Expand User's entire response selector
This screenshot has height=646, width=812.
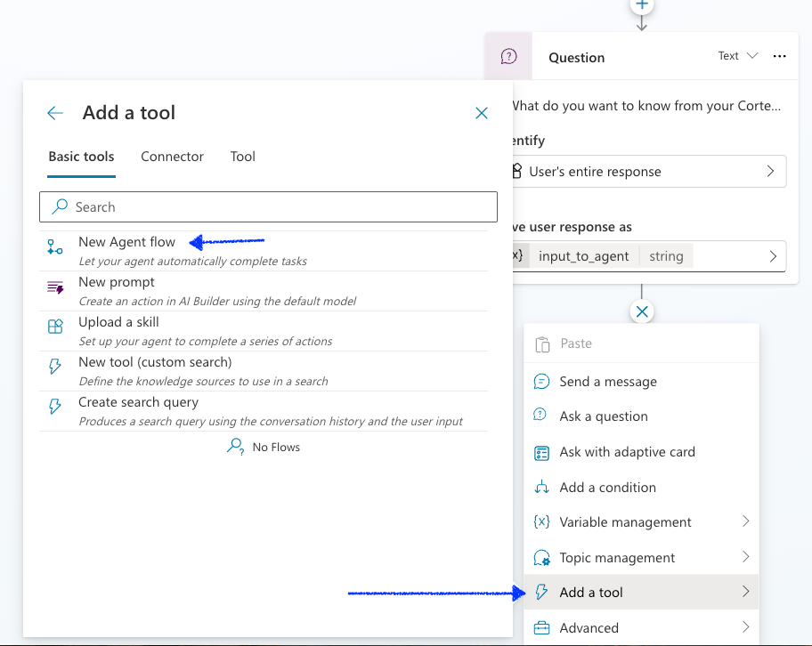pyautogui.click(x=769, y=172)
